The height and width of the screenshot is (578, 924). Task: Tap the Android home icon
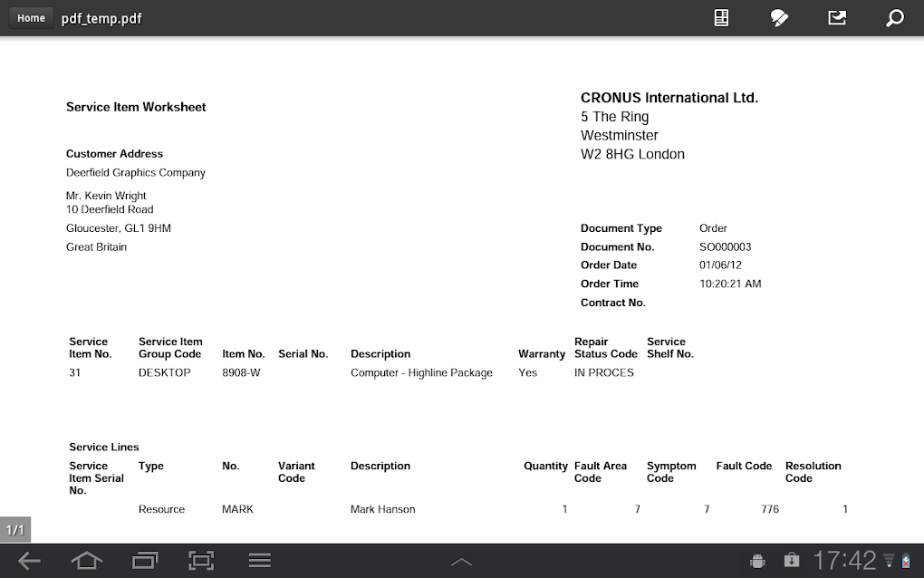point(87,561)
